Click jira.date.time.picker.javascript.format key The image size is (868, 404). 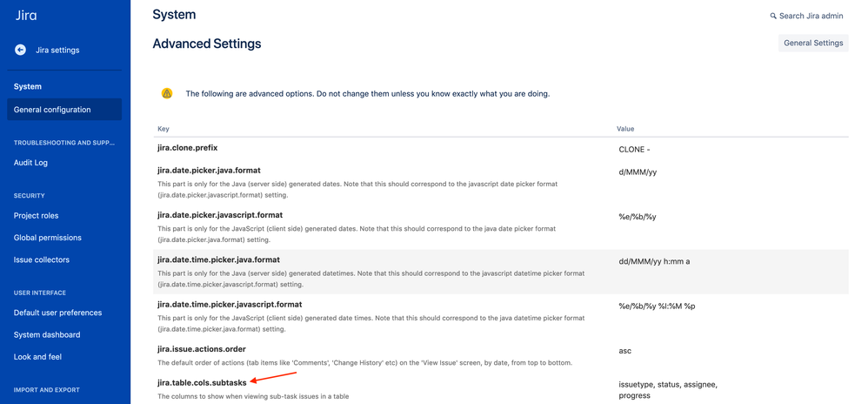pyautogui.click(x=230, y=304)
